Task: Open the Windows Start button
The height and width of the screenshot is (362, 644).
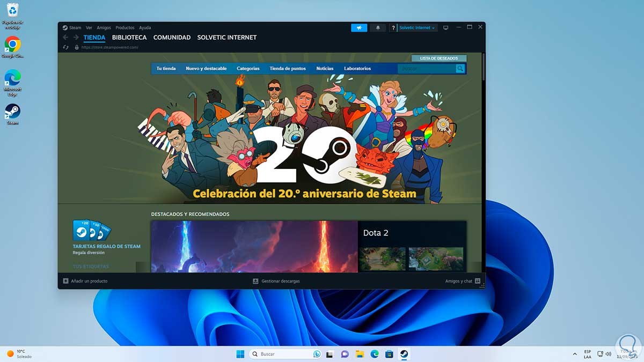Action: (x=240, y=354)
